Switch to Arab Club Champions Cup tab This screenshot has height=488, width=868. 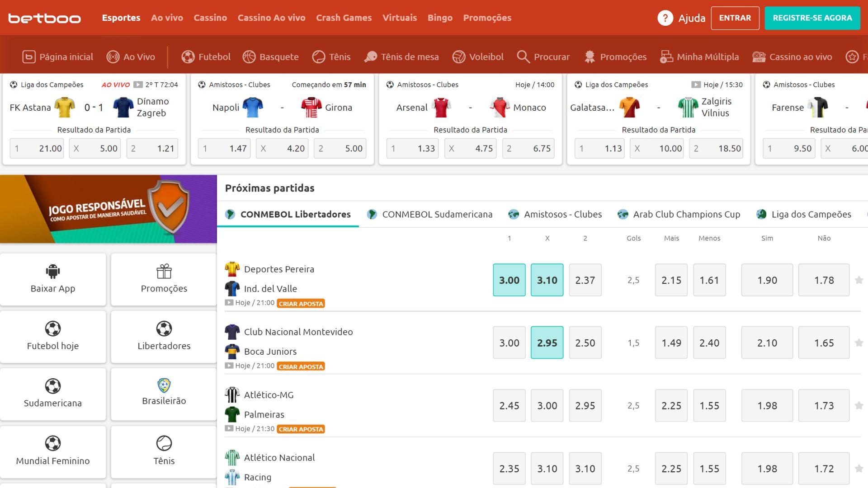point(679,214)
